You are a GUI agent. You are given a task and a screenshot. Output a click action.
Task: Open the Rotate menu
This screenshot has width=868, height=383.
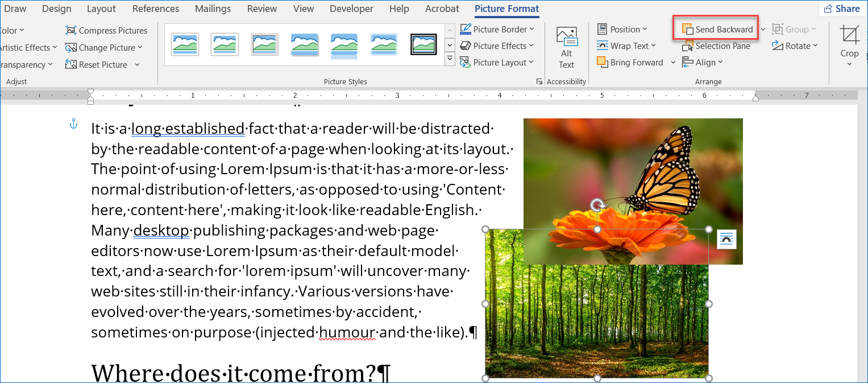point(795,46)
